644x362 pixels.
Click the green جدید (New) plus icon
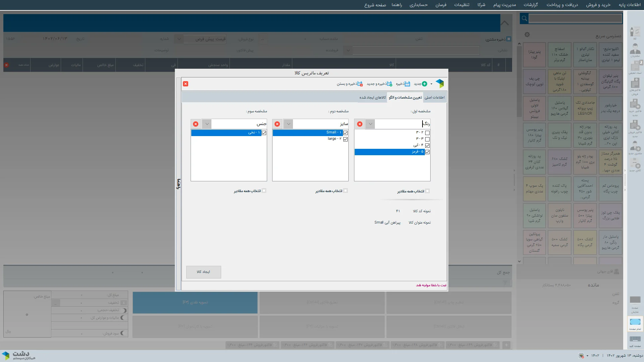[424, 84]
